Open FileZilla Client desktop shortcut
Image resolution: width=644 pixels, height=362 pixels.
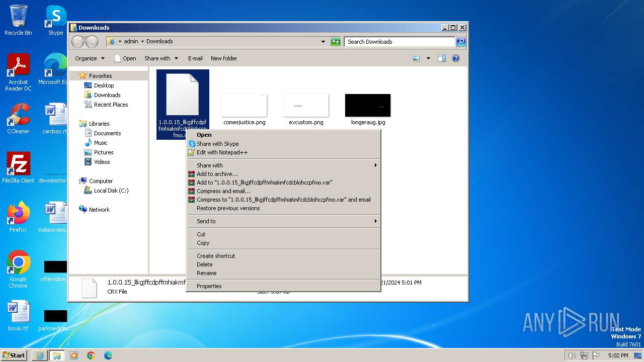(x=18, y=168)
